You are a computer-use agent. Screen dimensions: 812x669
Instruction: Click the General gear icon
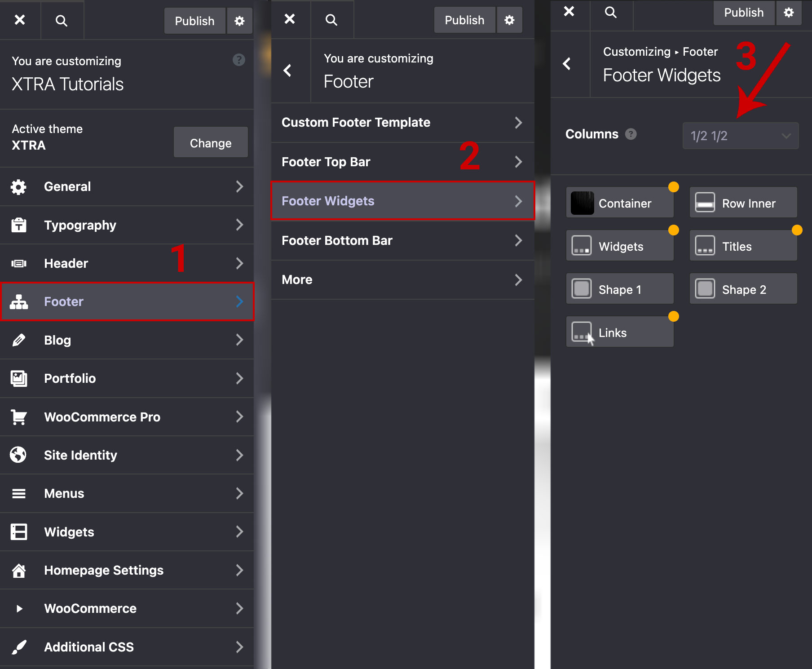[x=18, y=187]
